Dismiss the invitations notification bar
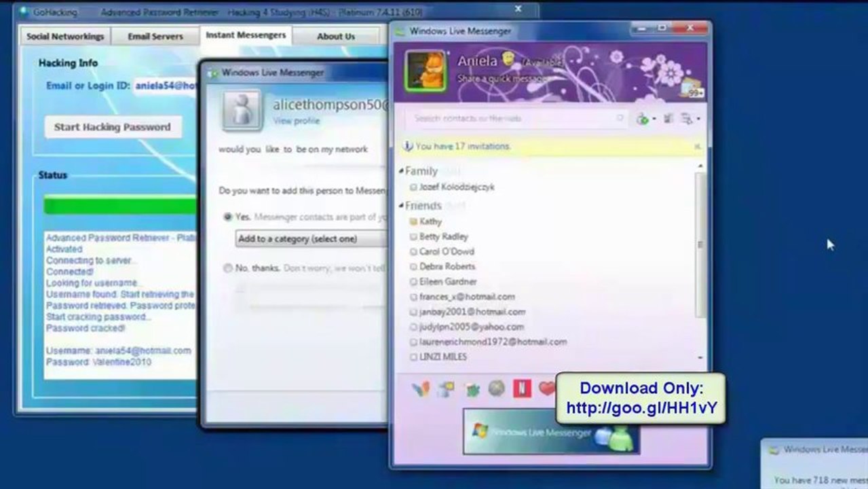The width and height of the screenshot is (868, 489). pos(697,146)
